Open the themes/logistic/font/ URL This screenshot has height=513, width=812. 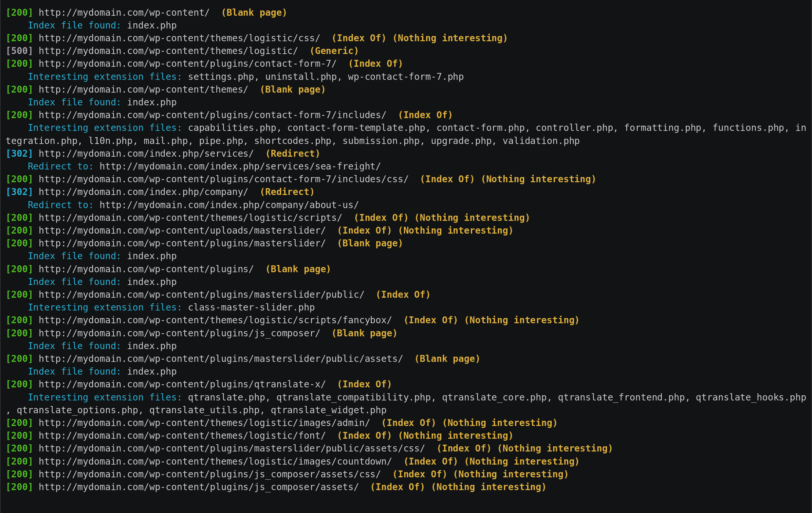[x=182, y=436]
